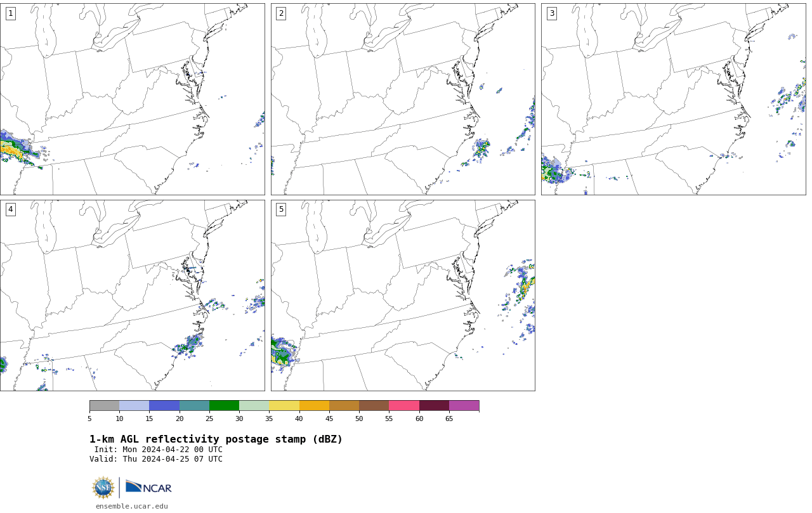Click the yellow 35-40 dBZ swatch
812x513 pixels.
284,406
